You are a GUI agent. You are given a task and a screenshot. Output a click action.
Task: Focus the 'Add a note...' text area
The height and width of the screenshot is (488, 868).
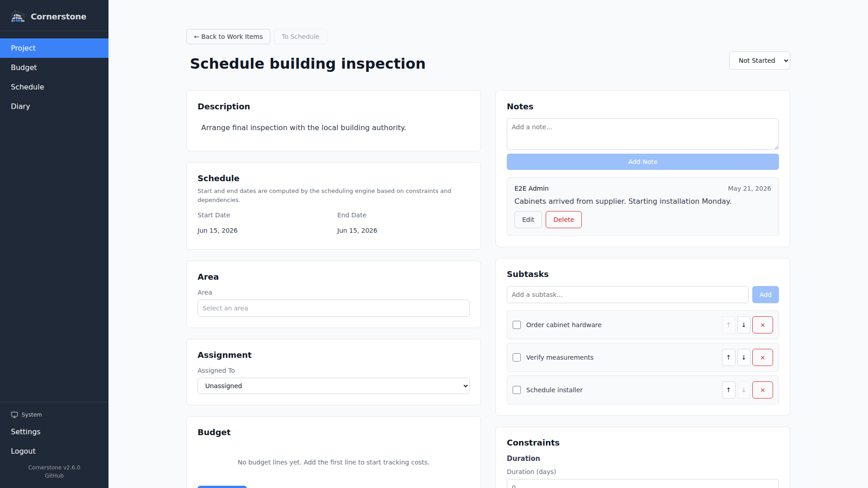643,134
